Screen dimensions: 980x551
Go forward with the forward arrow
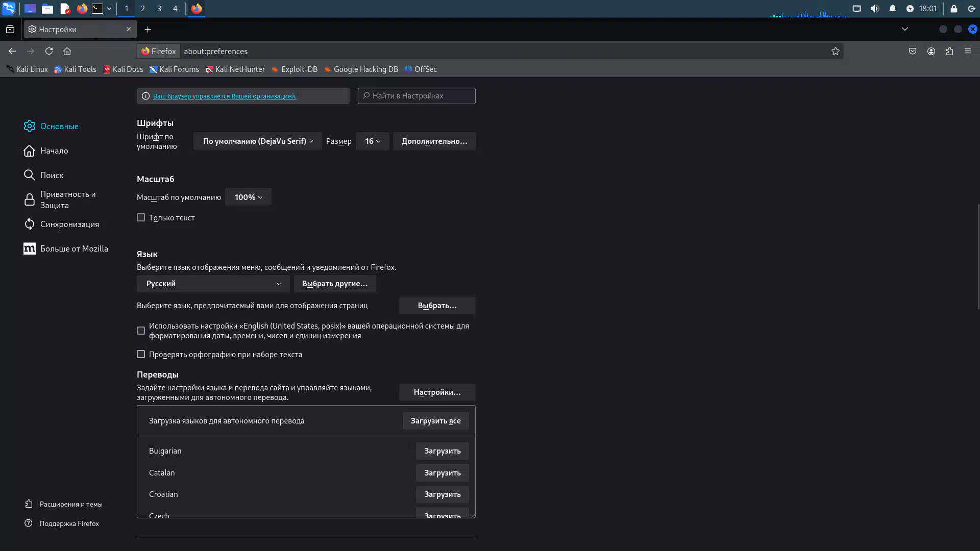coord(31,51)
